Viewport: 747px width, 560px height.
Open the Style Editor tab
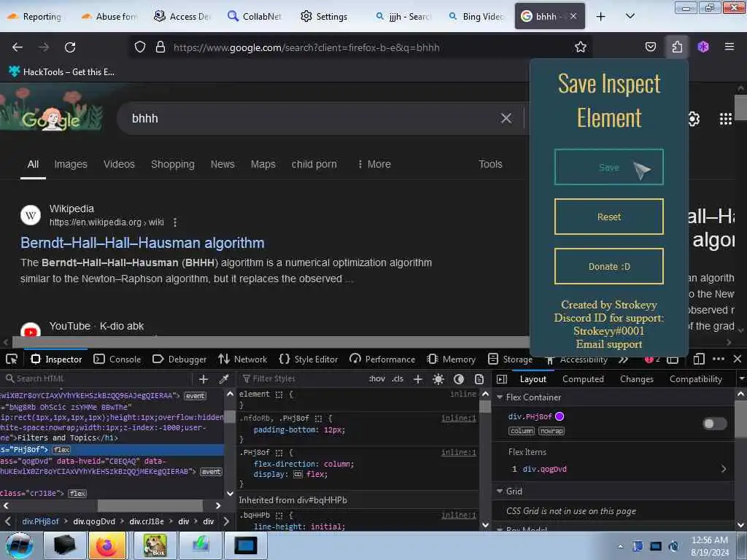[309, 359]
